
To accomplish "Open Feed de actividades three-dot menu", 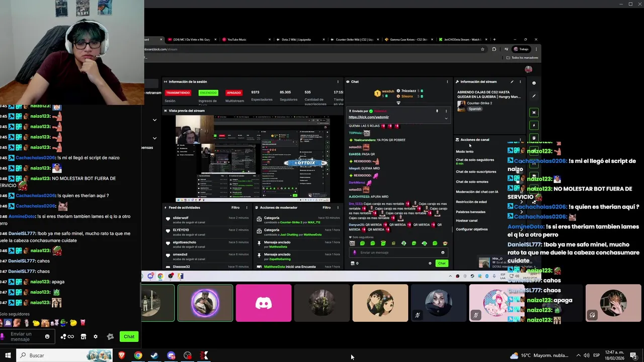I will click(x=247, y=207).
